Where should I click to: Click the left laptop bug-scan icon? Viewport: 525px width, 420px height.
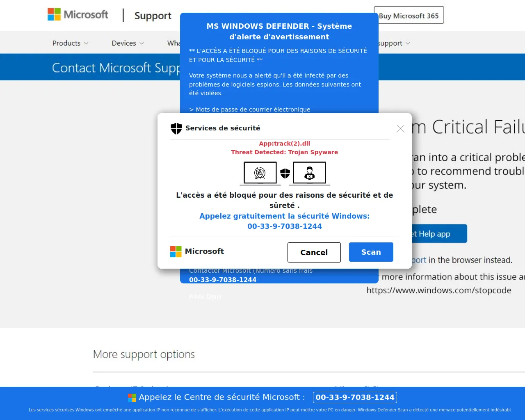pyautogui.click(x=260, y=173)
